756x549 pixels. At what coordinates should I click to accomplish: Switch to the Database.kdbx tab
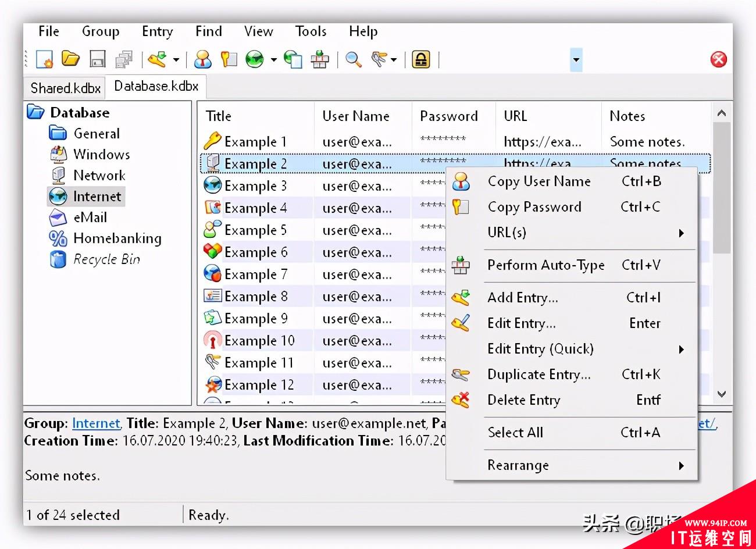(x=156, y=86)
